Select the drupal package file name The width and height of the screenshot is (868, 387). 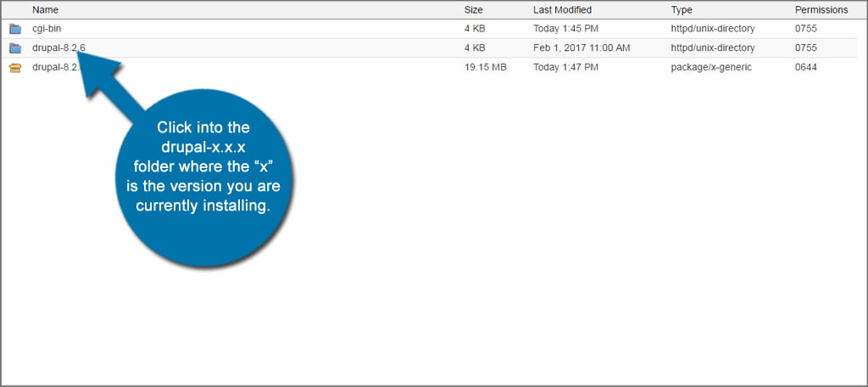pyautogui.click(x=57, y=68)
